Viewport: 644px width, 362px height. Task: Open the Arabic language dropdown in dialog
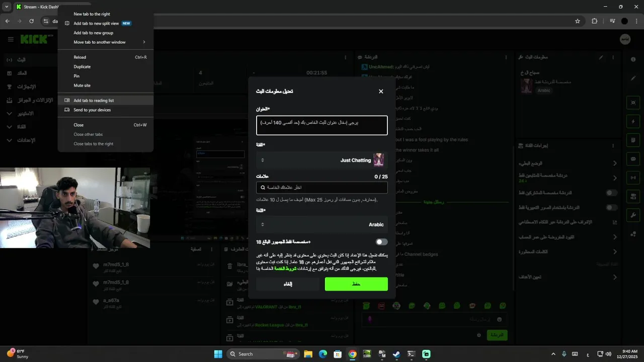322,225
